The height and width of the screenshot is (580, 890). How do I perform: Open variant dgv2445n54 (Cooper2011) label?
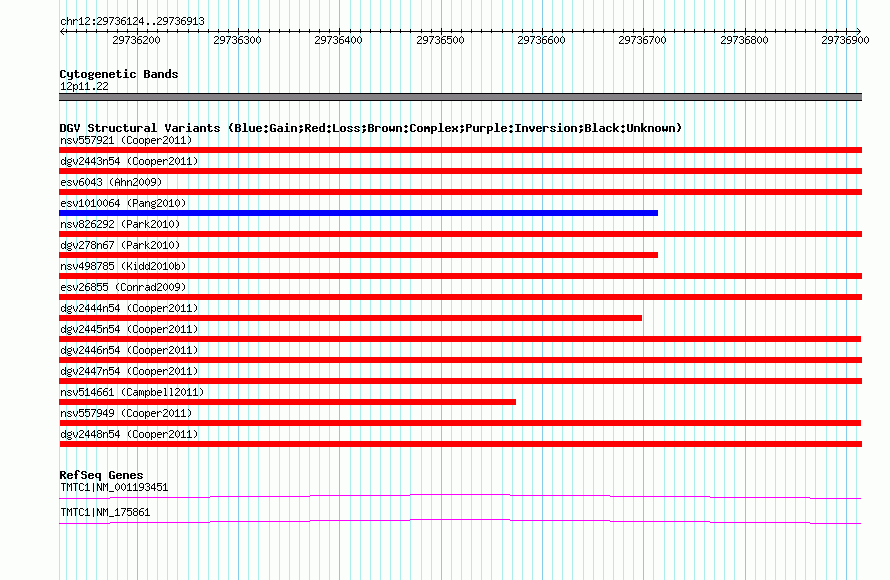[x=129, y=329]
